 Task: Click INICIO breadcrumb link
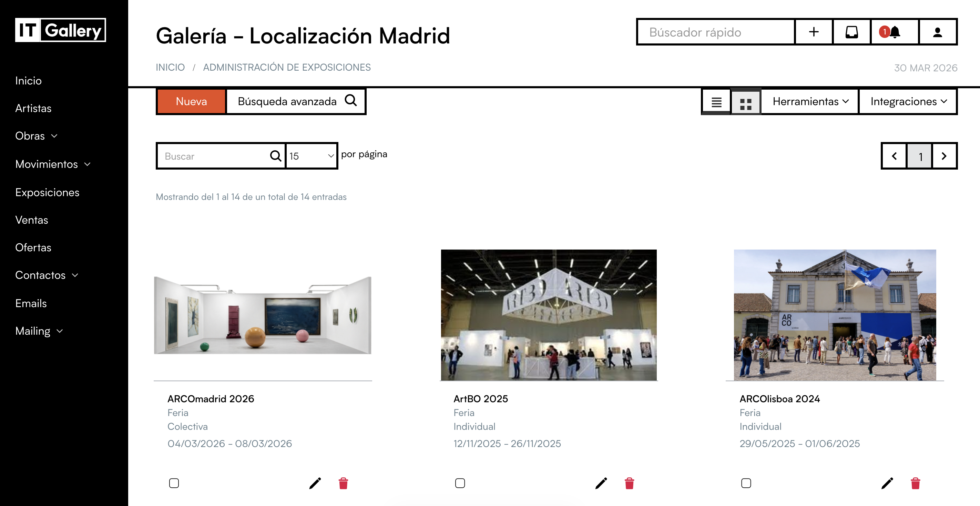pos(170,67)
